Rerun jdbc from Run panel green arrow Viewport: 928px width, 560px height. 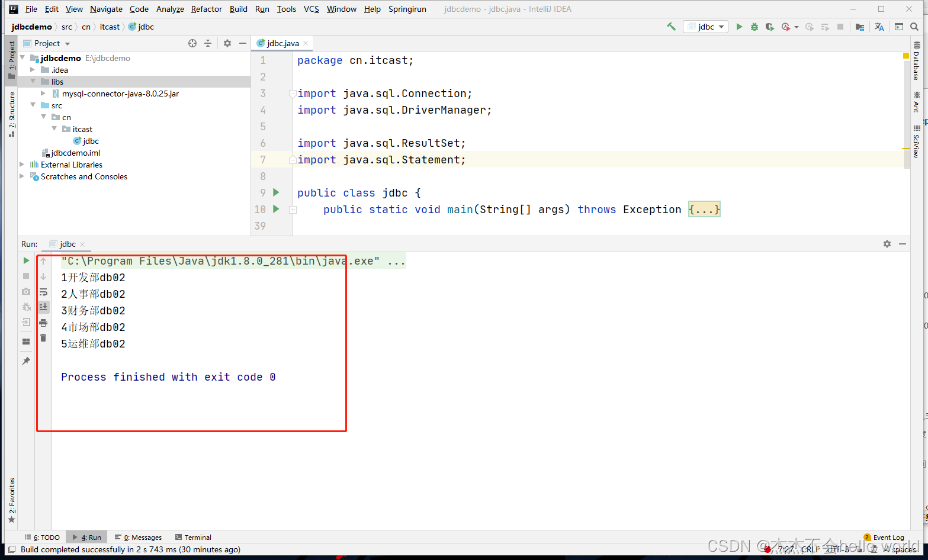pos(26,260)
